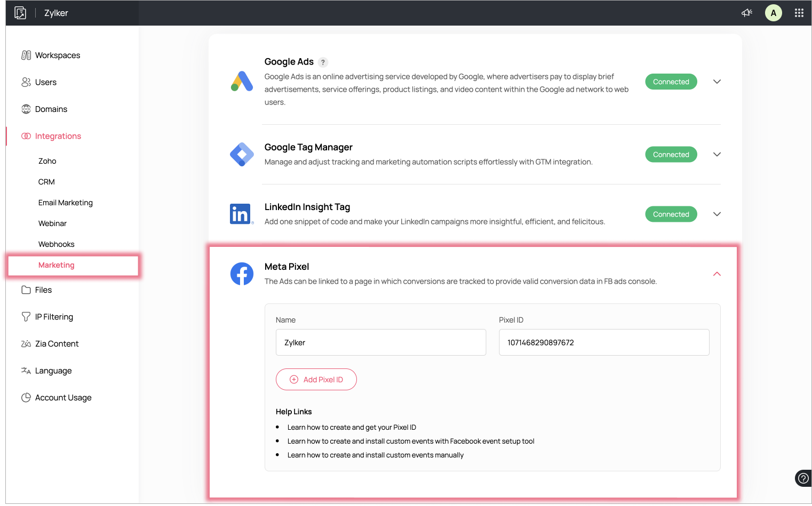Click the LinkedIn Insight Tag logo
Viewport: 812px width, 506px height.
pyautogui.click(x=242, y=214)
